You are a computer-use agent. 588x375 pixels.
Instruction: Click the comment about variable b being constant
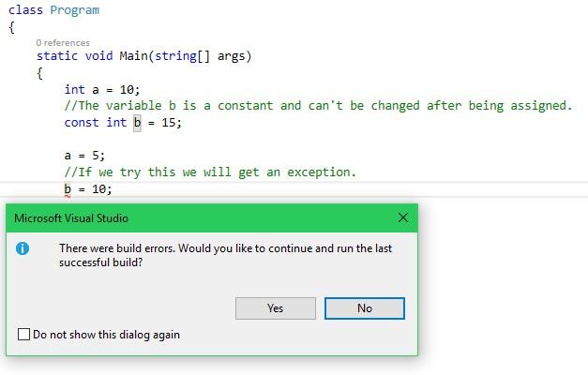[318, 106]
